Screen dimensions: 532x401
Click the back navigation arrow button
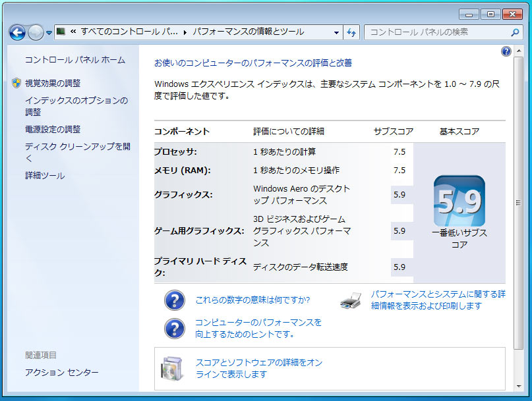click(x=18, y=32)
